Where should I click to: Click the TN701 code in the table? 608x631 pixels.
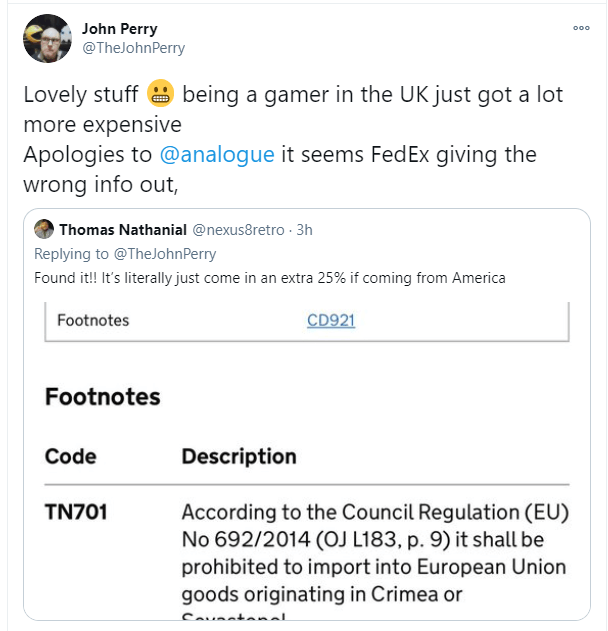pos(76,512)
